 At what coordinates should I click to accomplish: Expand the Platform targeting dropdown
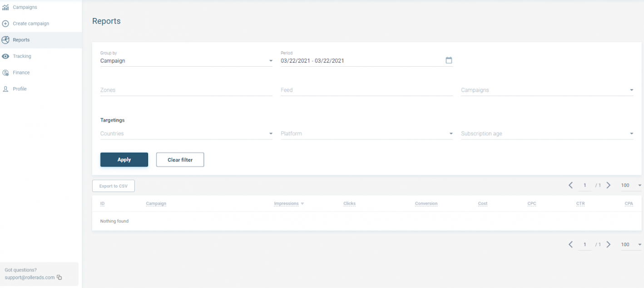coord(367,134)
